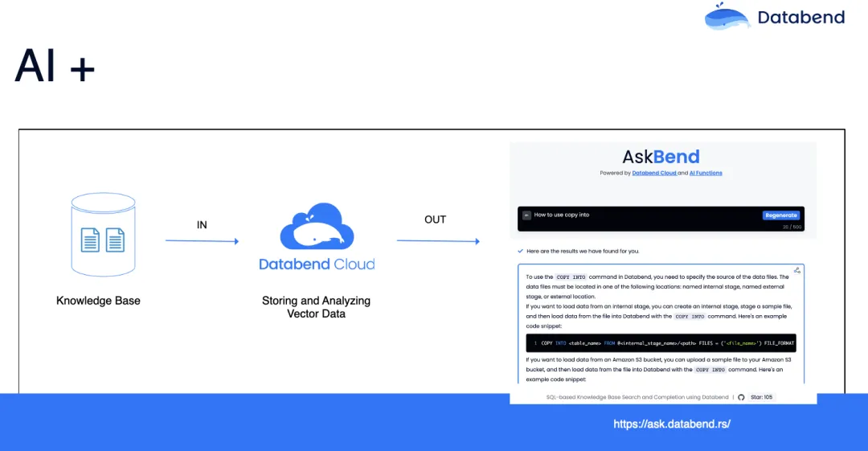Viewport: 868px width, 451px height.
Task: Click the checkmark icon before results message
Action: pyautogui.click(x=520, y=251)
